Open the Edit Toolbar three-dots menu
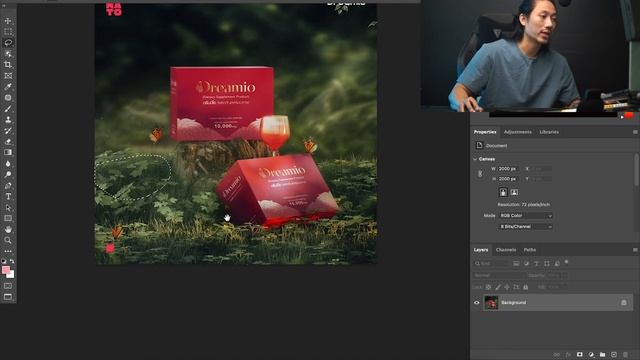The image size is (640, 360). coord(8,251)
